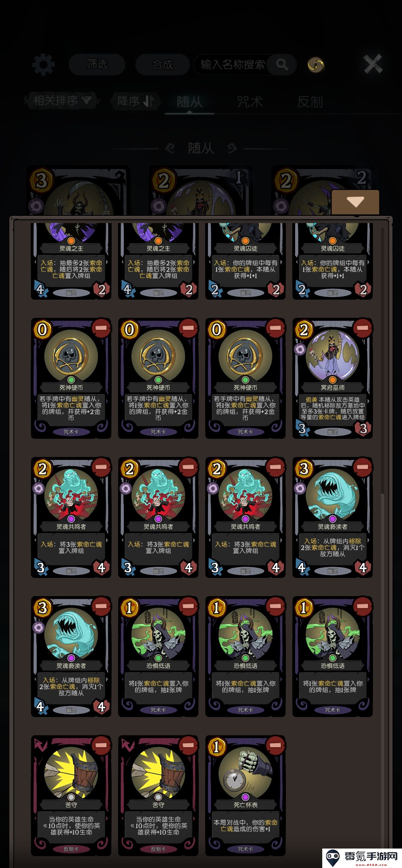Remove 冥府巫师 card with its minus icon
This screenshot has width=402, height=868.
pyautogui.click(x=362, y=327)
